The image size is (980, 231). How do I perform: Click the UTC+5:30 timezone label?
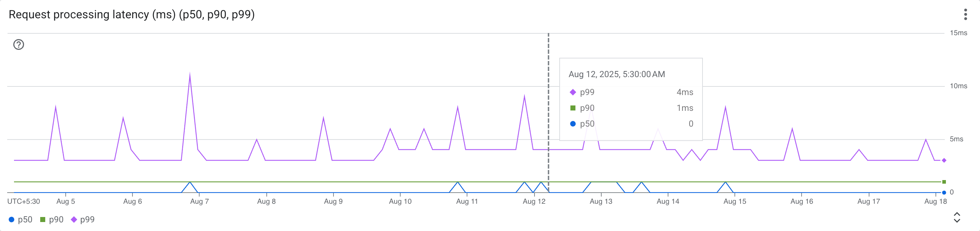[23, 201]
